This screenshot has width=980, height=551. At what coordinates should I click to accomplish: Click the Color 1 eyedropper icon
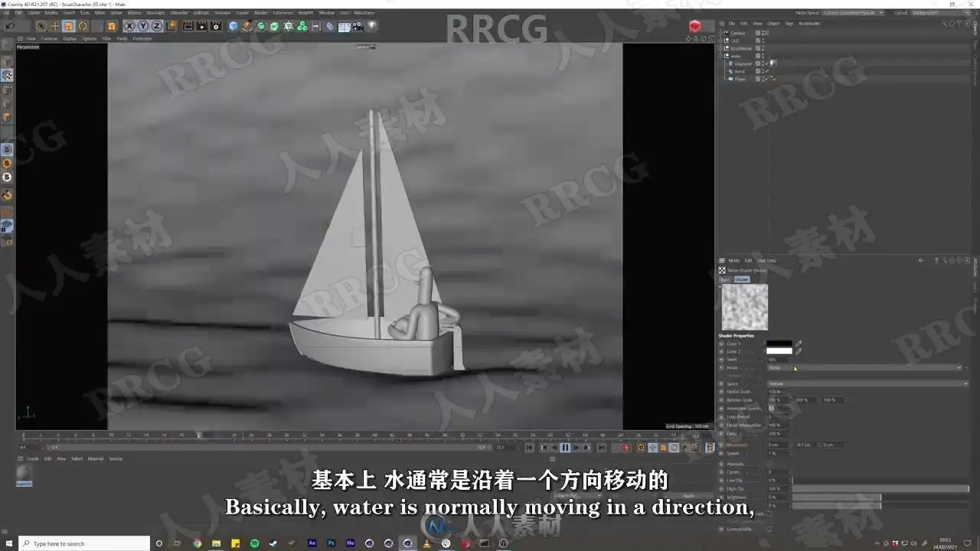(x=799, y=344)
